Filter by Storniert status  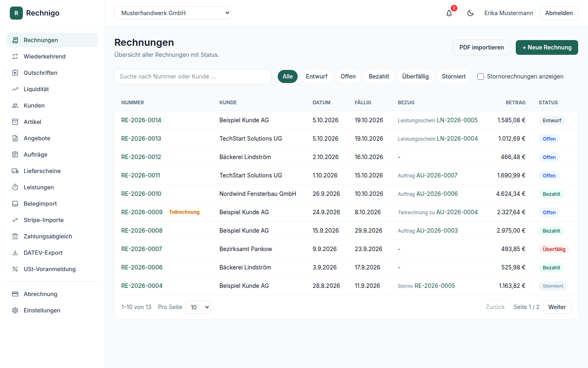pyautogui.click(x=454, y=76)
